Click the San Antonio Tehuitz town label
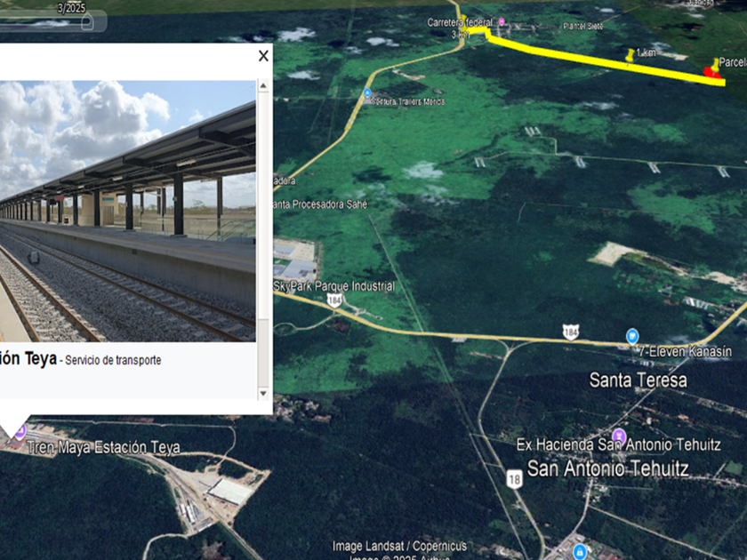The width and height of the screenshot is (747, 560). 608,468
